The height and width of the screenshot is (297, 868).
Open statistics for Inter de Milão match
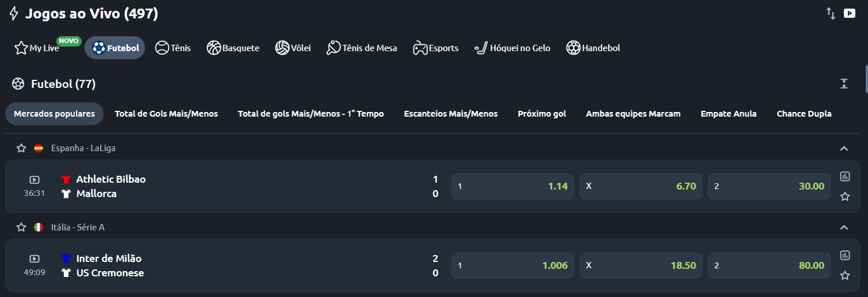coord(844,256)
